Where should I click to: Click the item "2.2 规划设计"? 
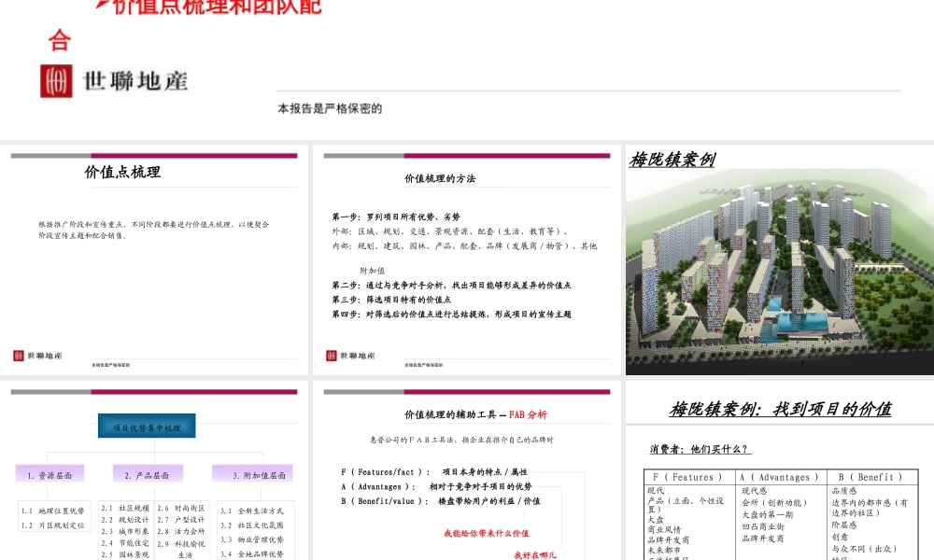(125, 520)
